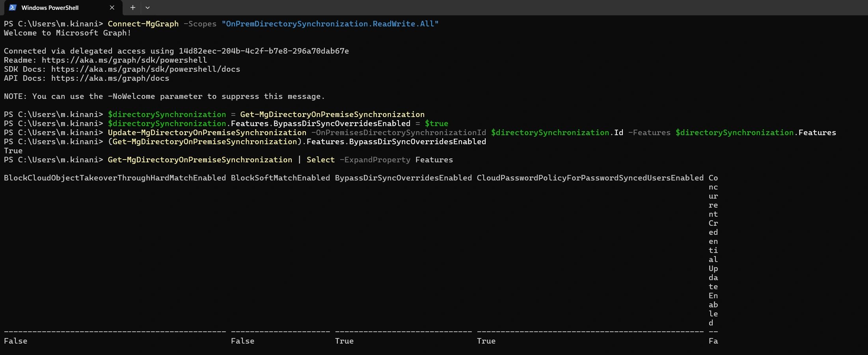This screenshot has width=868, height=355.
Task: Open the API Docs aka.ms/graph/docs link
Action: (110, 78)
